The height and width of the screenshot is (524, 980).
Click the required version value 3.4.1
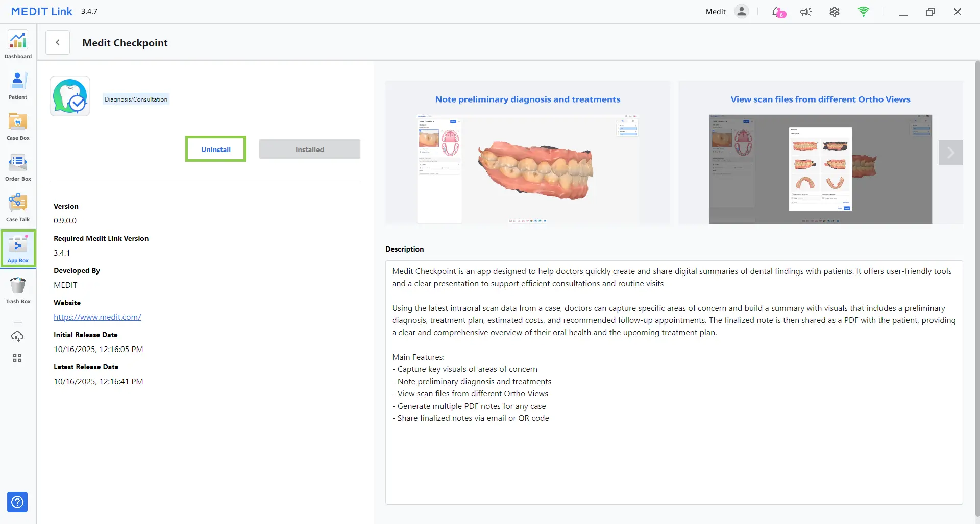[62, 253]
